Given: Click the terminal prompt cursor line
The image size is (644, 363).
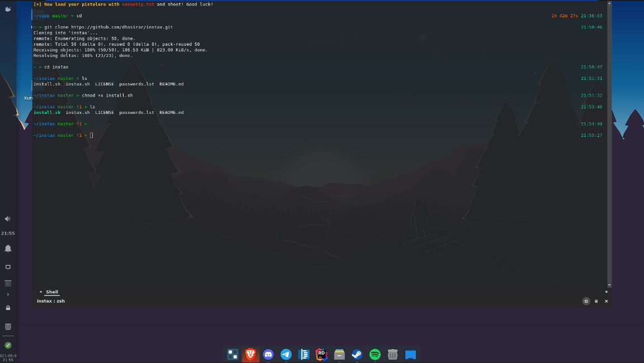Looking at the screenshot, I should coord(92,135).
